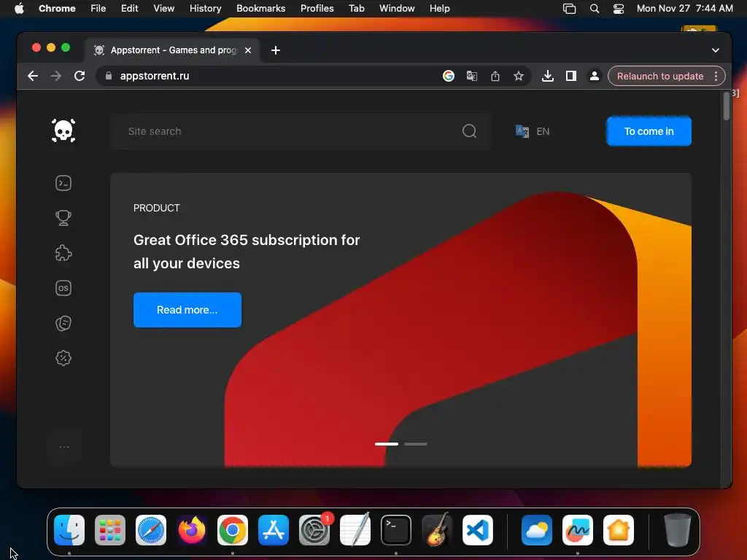Image resolution: width=747 pixels, height=560 pixels.
Task: Open Chrome profile avatar icon
Action: 595,76
